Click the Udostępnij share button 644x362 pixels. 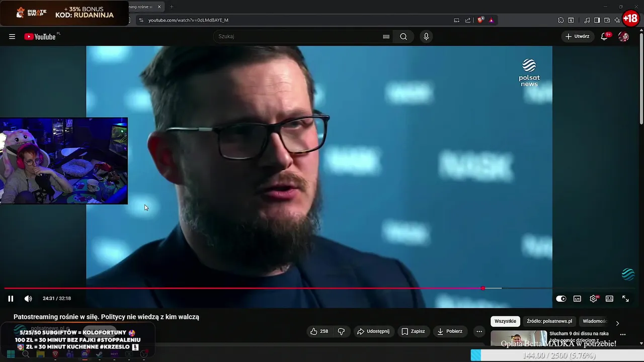coord(373,331)
